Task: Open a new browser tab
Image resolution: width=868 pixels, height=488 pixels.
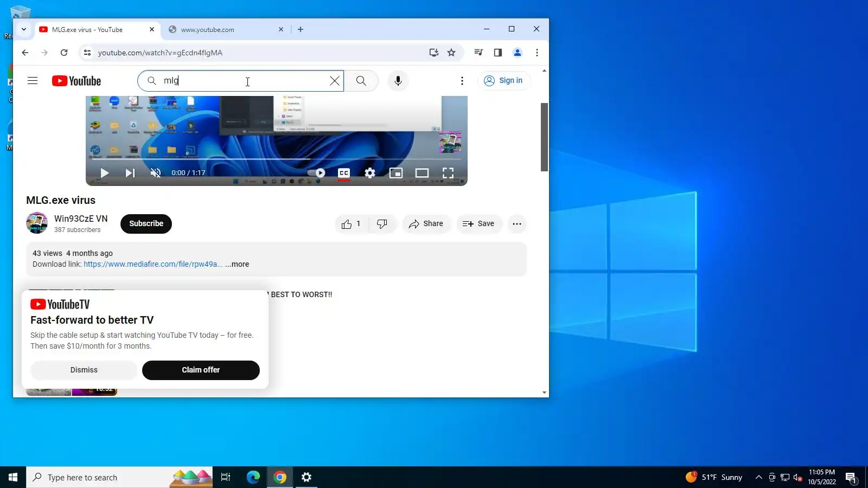Action: coord(301,29)
